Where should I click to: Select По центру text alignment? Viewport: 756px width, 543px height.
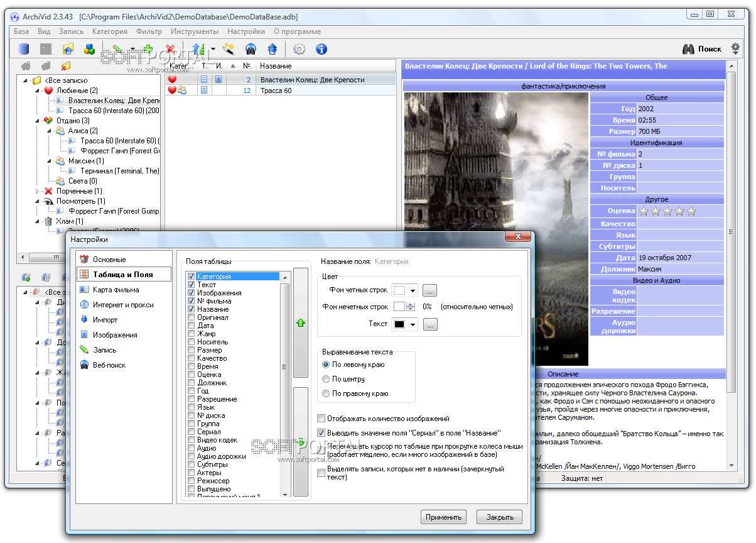click(x=326, y=379)
